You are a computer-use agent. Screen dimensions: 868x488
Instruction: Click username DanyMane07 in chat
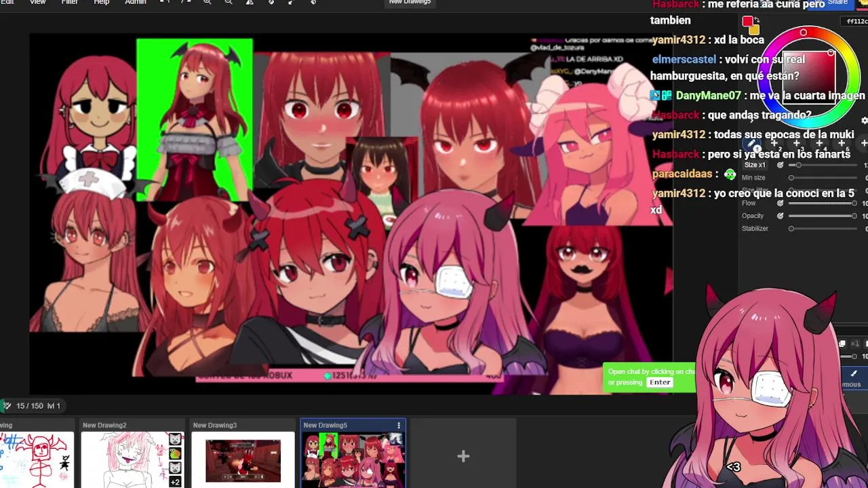coord(707,96)
